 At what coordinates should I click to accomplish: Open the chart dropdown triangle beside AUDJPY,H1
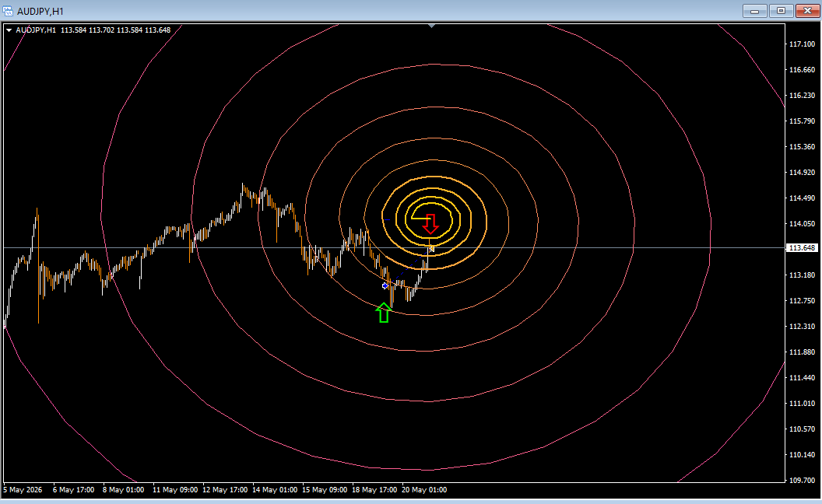tap(9, 30)
